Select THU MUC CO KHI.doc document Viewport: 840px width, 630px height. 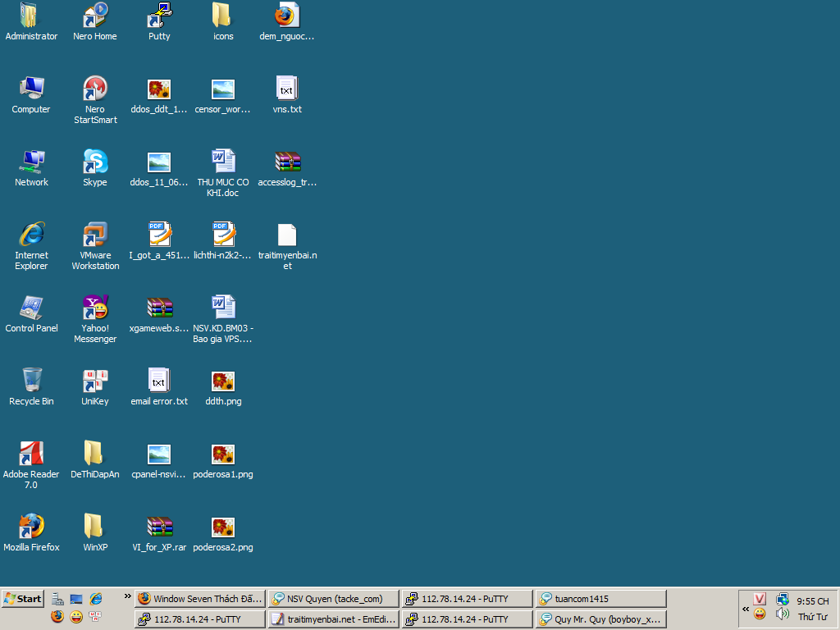click(223, 162)
